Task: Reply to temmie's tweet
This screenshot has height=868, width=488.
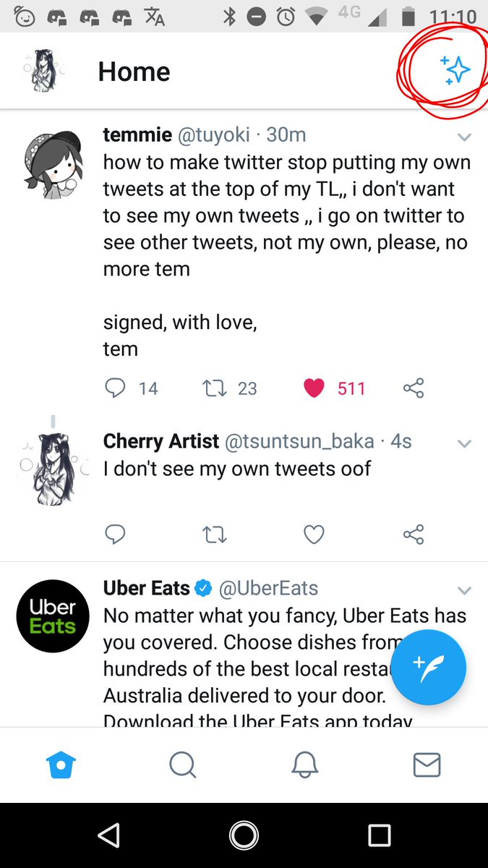Action: tap(116, 388)
